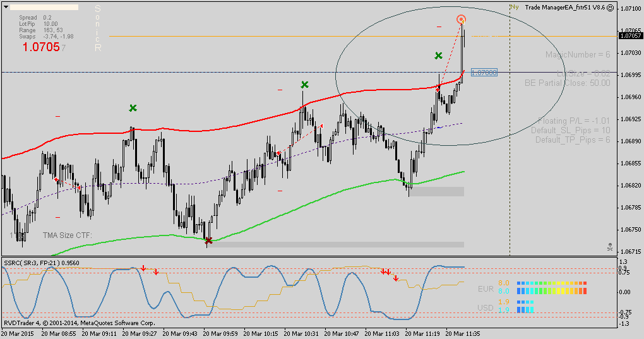Click the LotSize = 0.02 text
The image size is (644, 339).
click(x=583, y=73)
